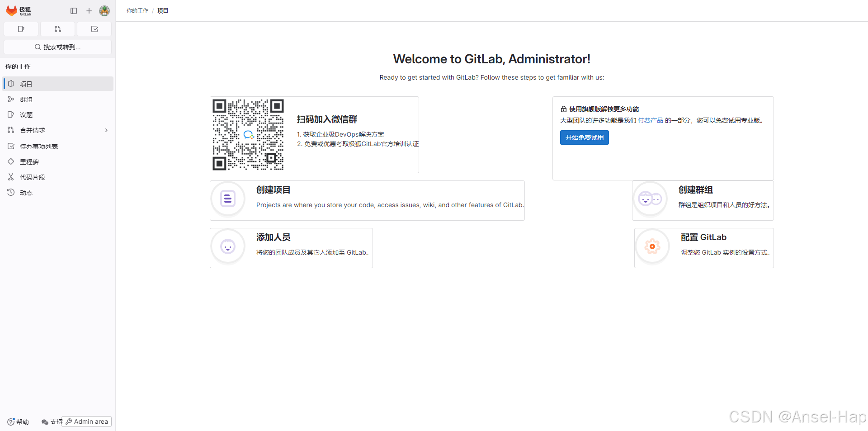This screenshot has width=868, height=431.
Task: Collapse the sidebar with the panel icon
Action: 74,11
